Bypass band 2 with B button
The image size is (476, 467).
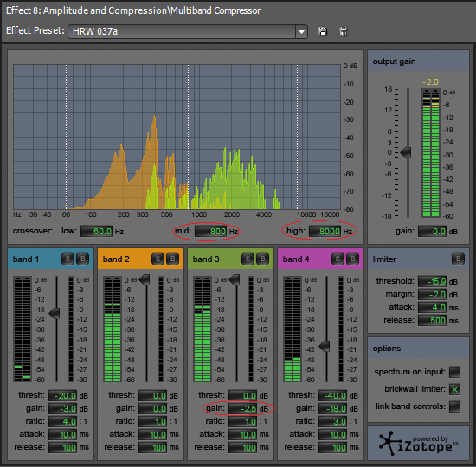click(x=173, y=259)
